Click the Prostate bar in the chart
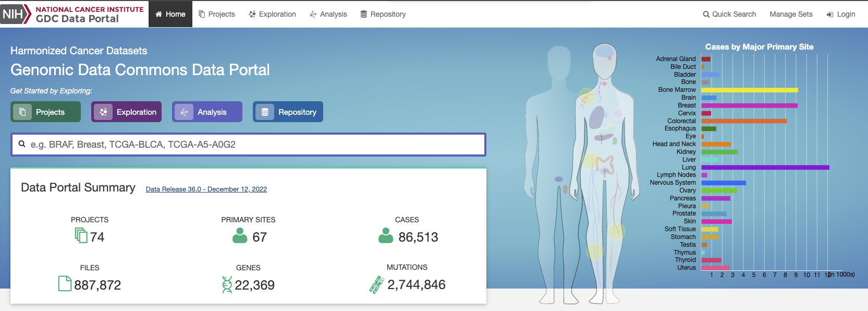 tap(714, 214)
